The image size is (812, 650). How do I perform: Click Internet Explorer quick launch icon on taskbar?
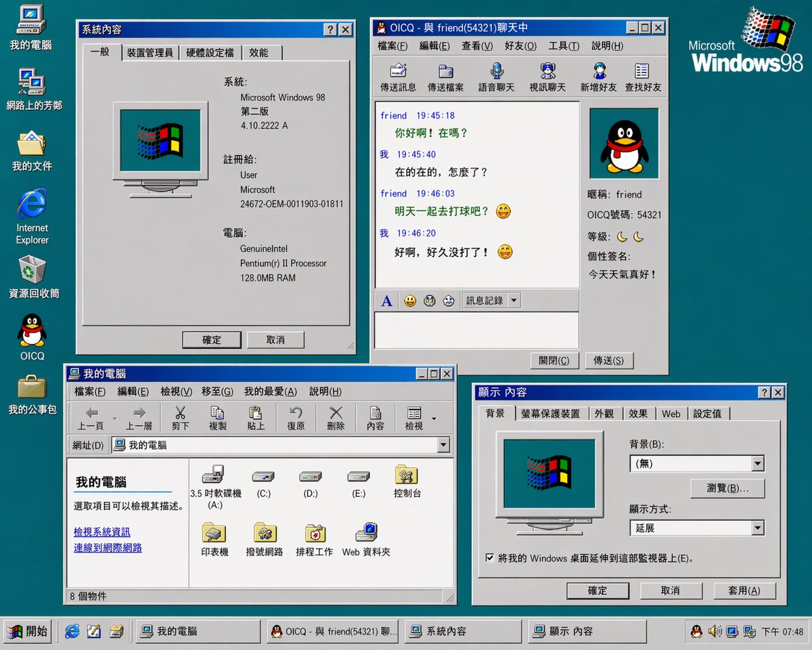(72, 631)
